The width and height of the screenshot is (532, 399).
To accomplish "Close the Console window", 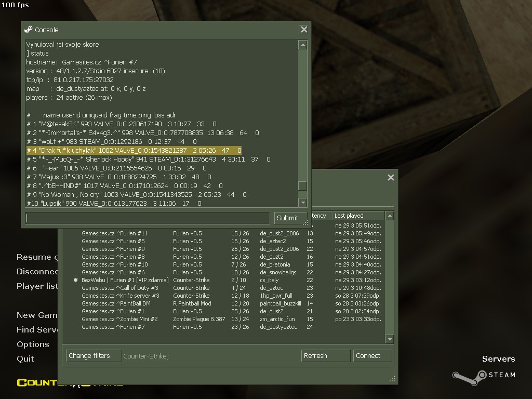I will pyautogui.click(x=304, y=30).
